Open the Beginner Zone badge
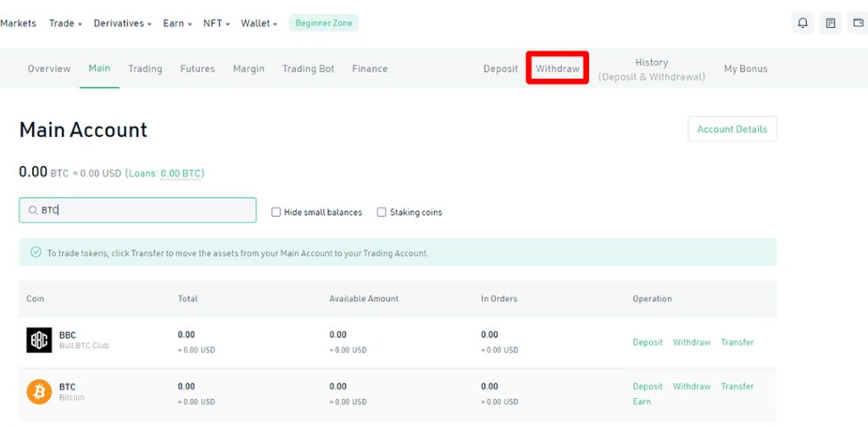Screen dimensions: 868x426 [x=324, y=23]
